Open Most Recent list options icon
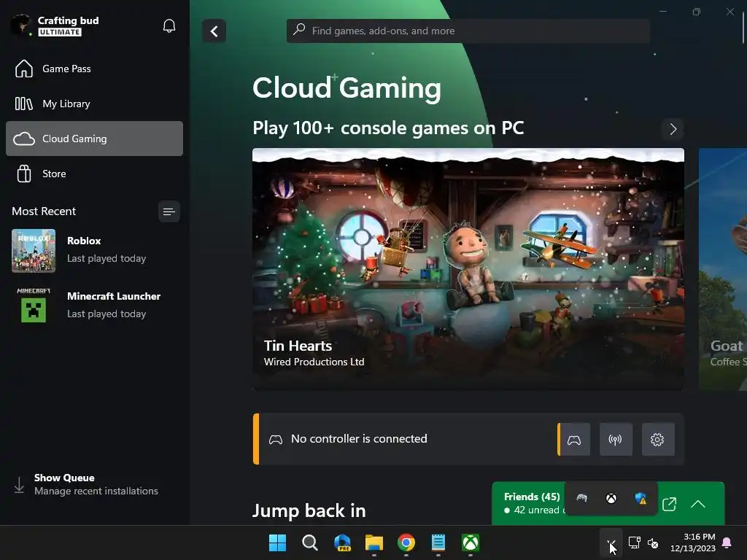Screen dimensions: 747x560 pyautogui.click(x=169, y=211)
